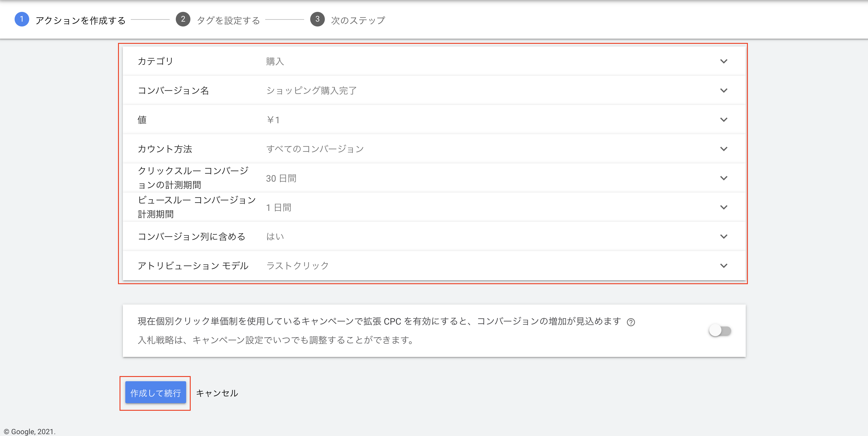Open 次のステップ step label
Viewport: 868px width, 436px height.
[x=358, y=20]
